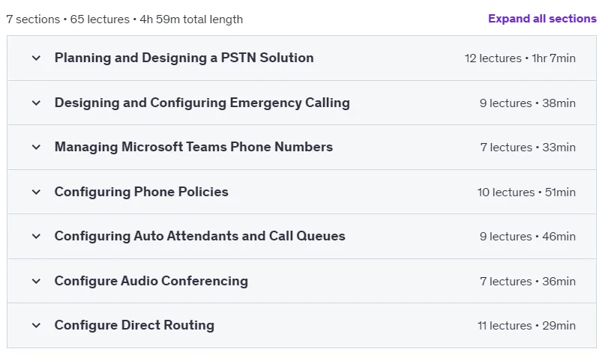Open Planning and Designing a PSTN Solution section title
Image resolution: width=608 pixels, height=364 pixels.
click(184, 58)
